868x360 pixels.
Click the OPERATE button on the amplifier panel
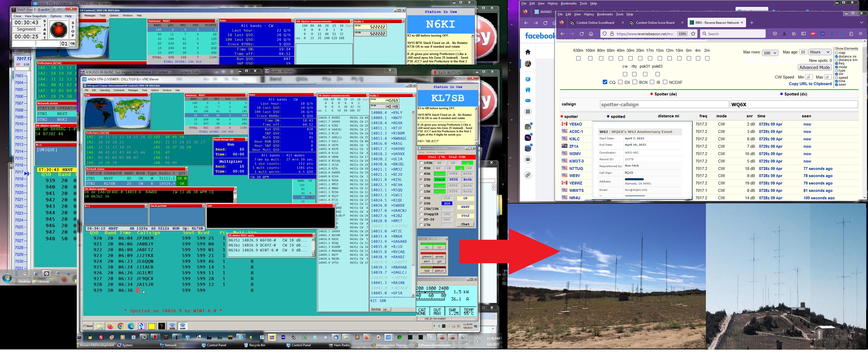pos(427,257)
